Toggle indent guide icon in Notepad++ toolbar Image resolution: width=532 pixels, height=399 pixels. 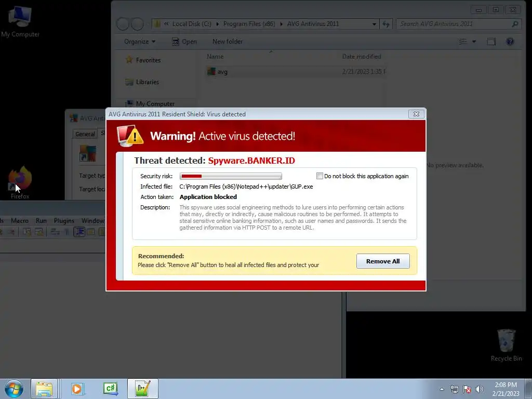79,232
